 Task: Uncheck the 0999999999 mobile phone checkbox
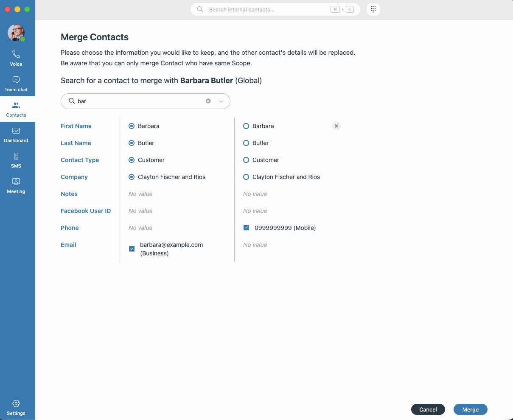click(247, 227)
